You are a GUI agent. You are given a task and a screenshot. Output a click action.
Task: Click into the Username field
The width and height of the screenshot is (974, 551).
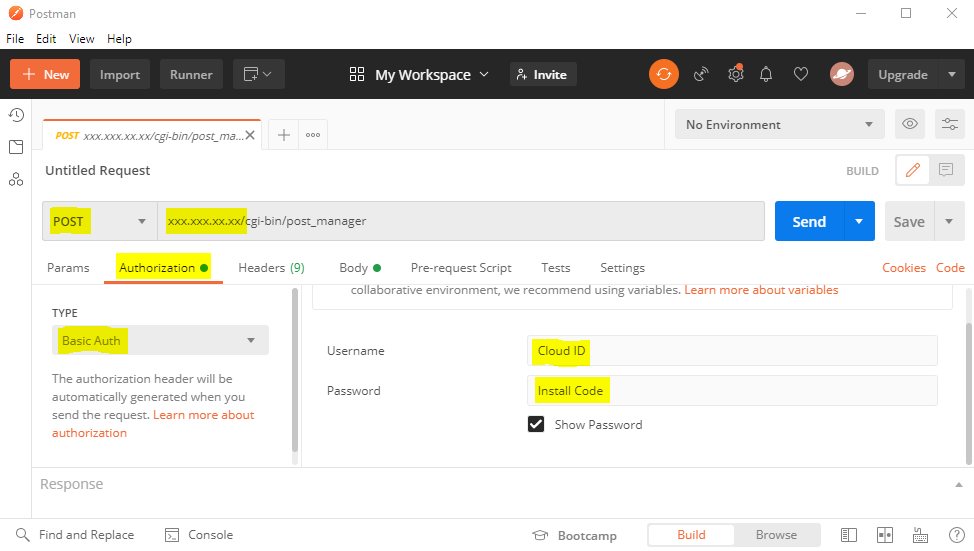(732, 351)
